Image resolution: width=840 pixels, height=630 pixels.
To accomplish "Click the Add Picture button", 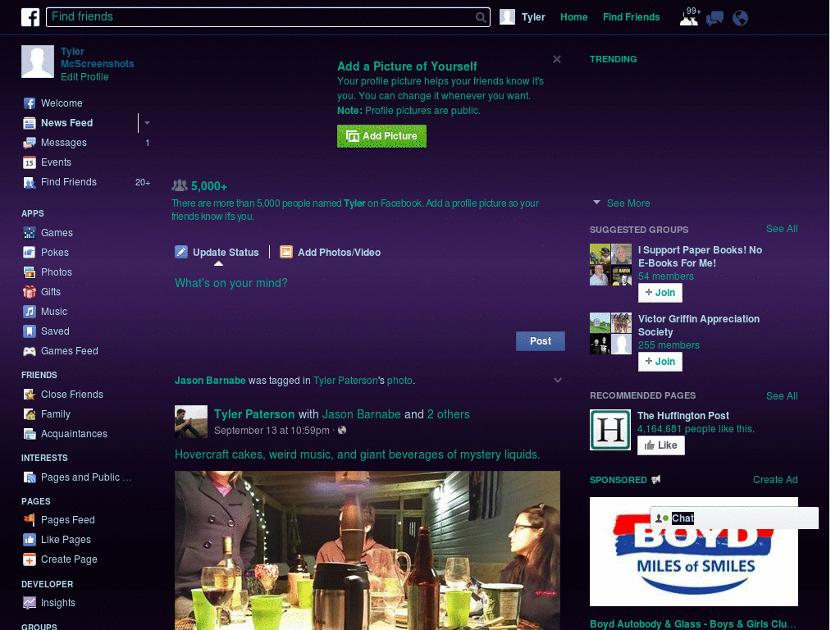I will pyautogui.click(x=381, y=136).
